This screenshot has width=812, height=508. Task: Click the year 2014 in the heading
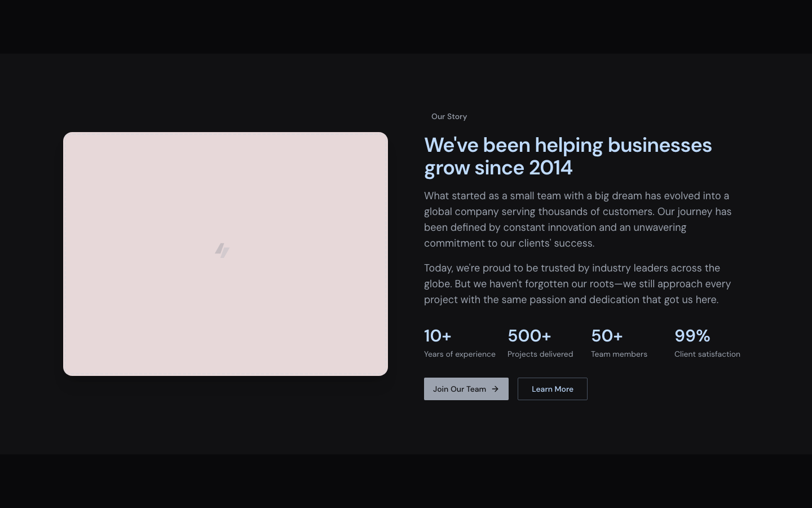point(550,168)
